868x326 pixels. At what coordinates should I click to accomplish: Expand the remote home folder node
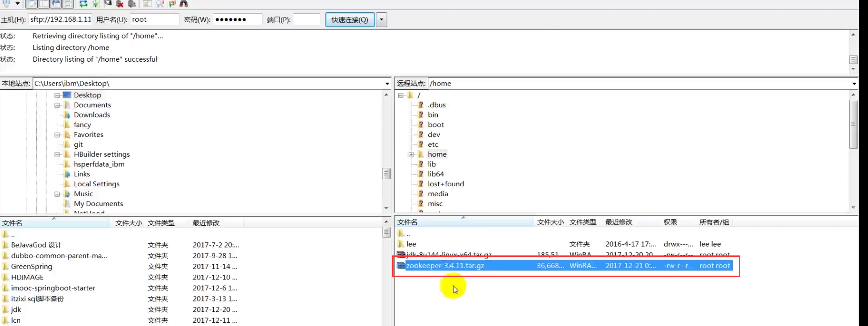pyautogui.click(x=411, y=154)
